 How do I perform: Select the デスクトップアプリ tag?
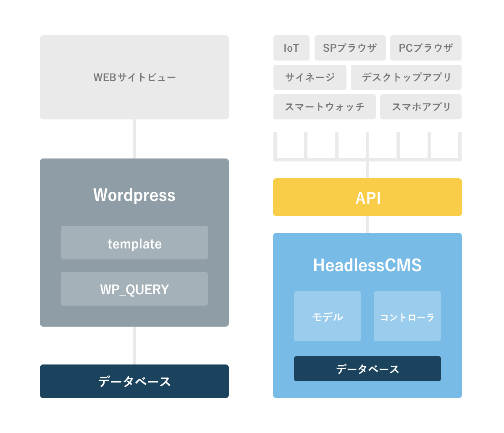[406, 77]
